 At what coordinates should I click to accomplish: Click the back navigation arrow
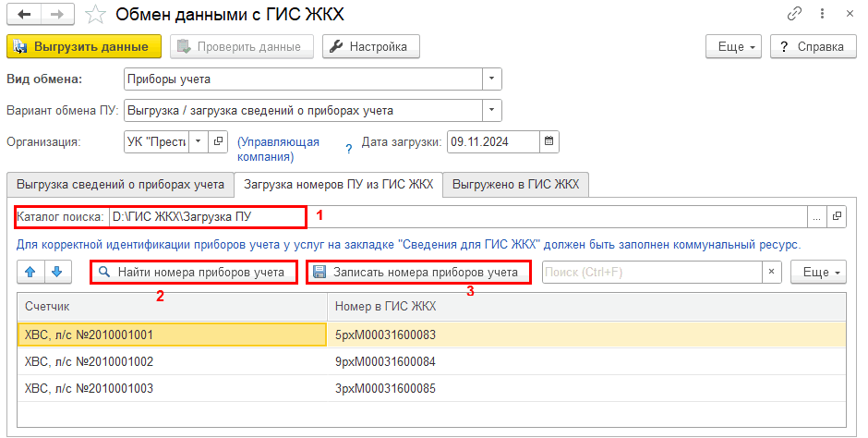tap(24, 14)
